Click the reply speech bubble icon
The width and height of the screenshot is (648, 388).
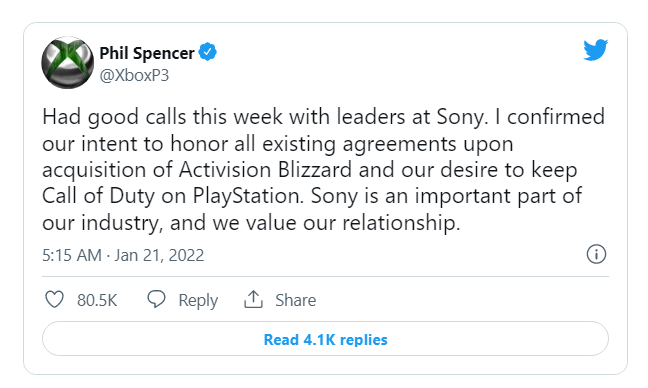pos(156,299)
